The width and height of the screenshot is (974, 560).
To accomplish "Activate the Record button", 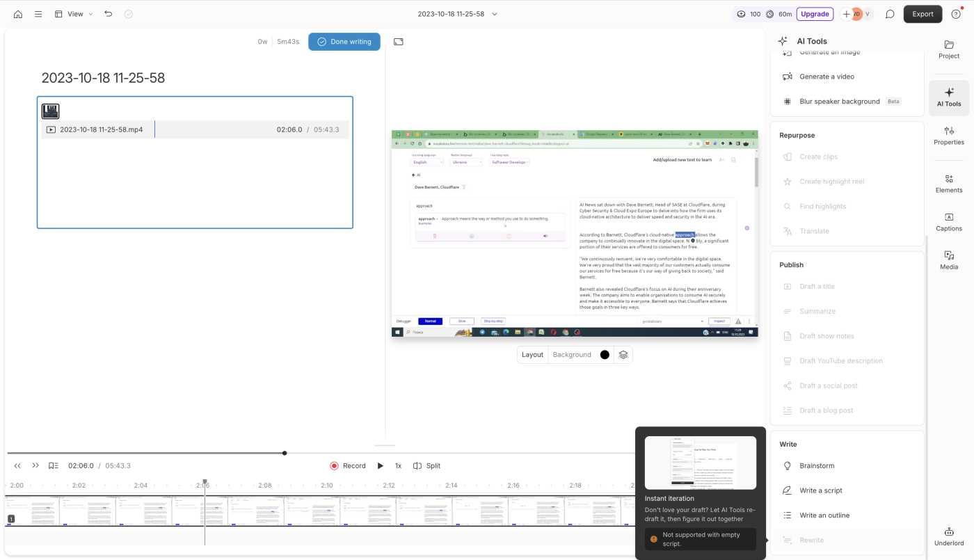I will pyautogui.click(x=348, y=465).
